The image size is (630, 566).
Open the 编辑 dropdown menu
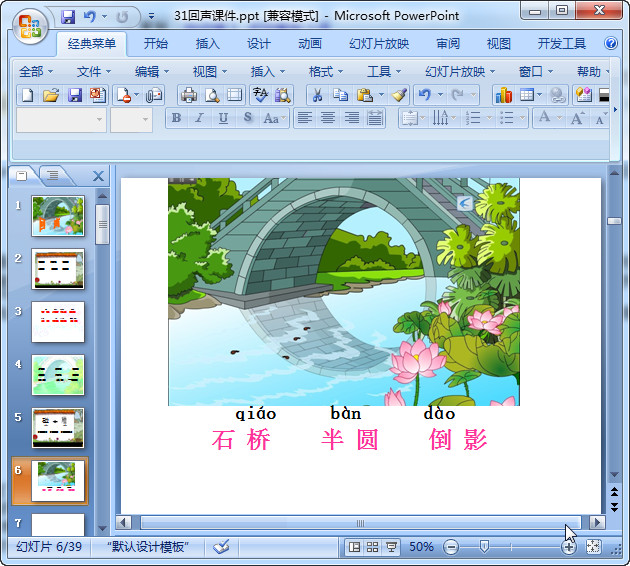tap(151, 72)
